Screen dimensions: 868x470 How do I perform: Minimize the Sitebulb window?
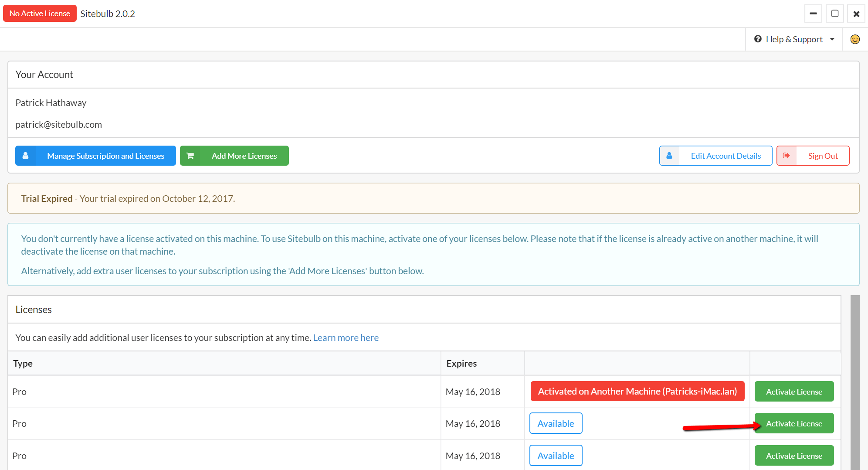click(813, 14)
